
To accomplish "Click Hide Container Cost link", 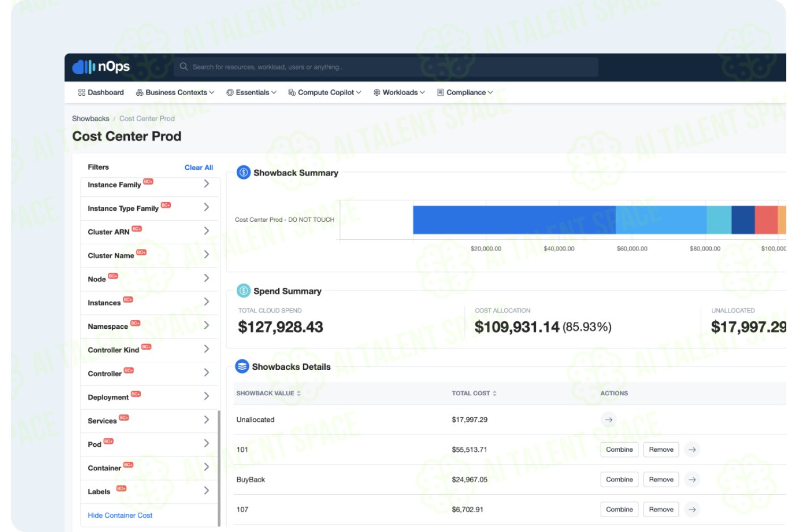I will (120, 515).
